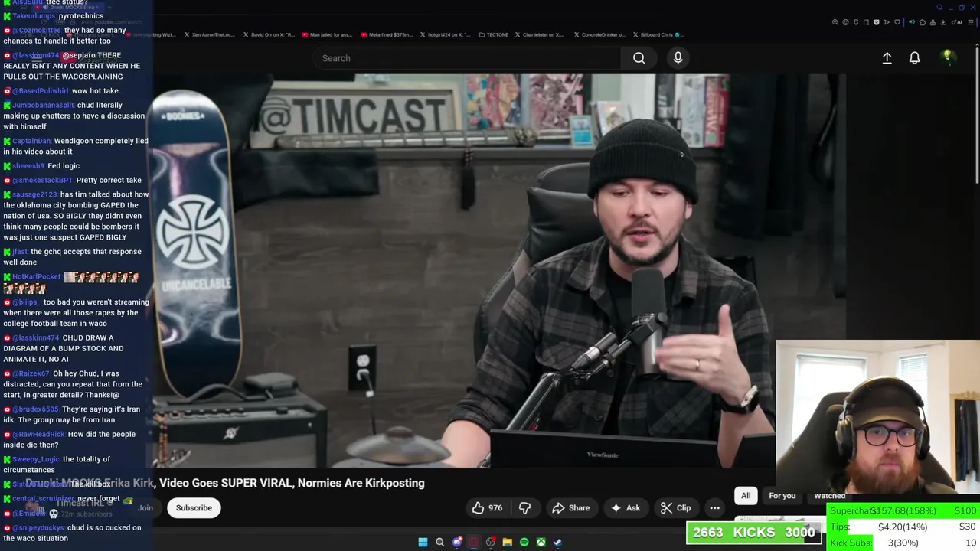Click the Tips $4.20 goal bar
The width and height of the screenshot is (980, 551).
pyautogui.click(x=903, y=527)
